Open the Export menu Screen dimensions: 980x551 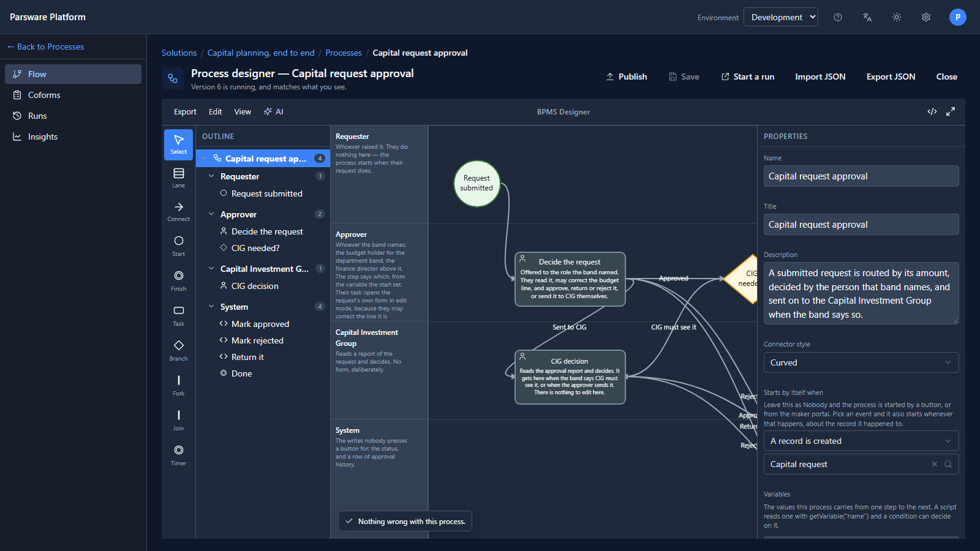click(185, 111)
